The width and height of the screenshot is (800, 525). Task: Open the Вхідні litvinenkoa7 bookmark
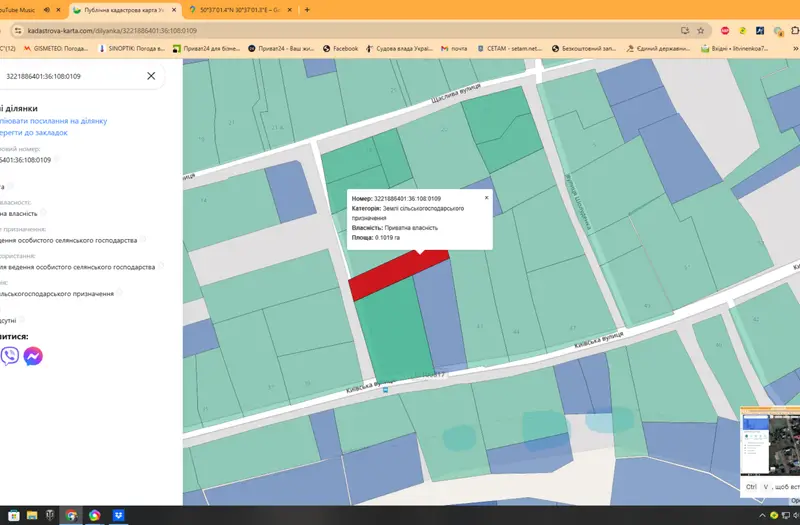coord(735,48)
